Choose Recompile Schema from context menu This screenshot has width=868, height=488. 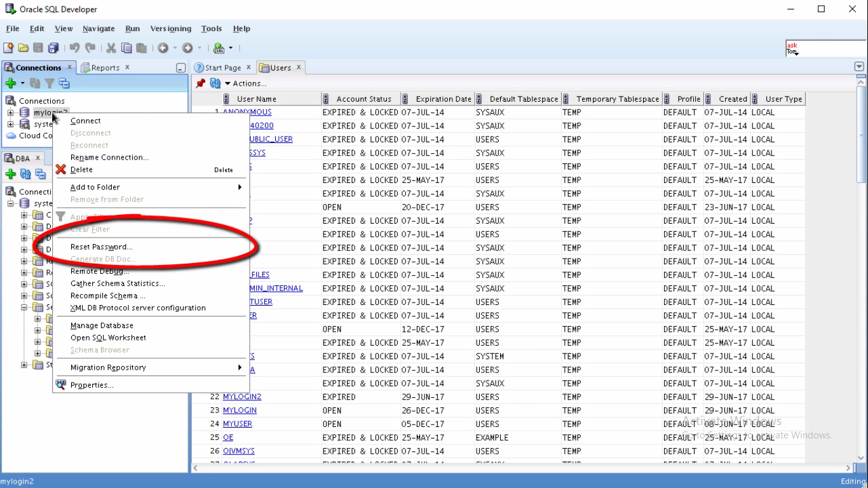click(x=150, y=295)
